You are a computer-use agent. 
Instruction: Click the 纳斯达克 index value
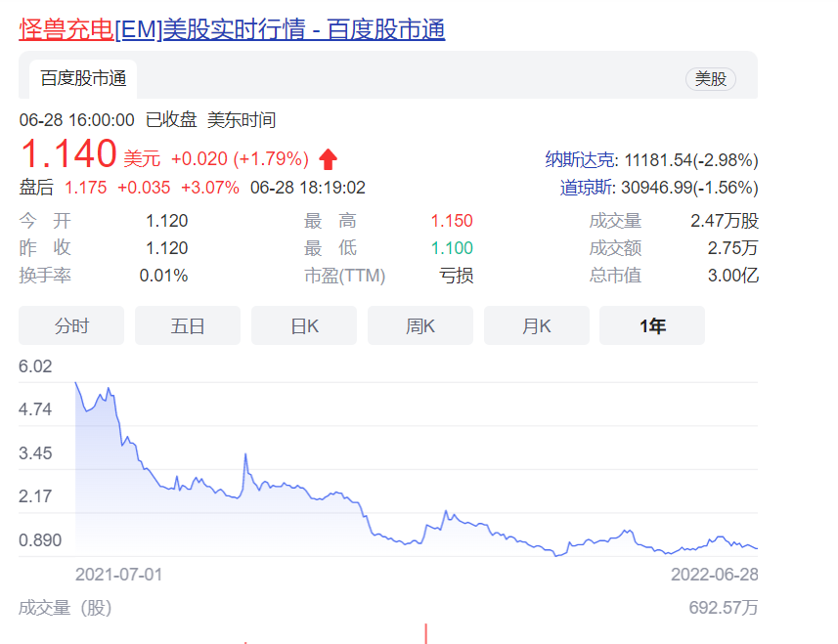tap(689, 160)
